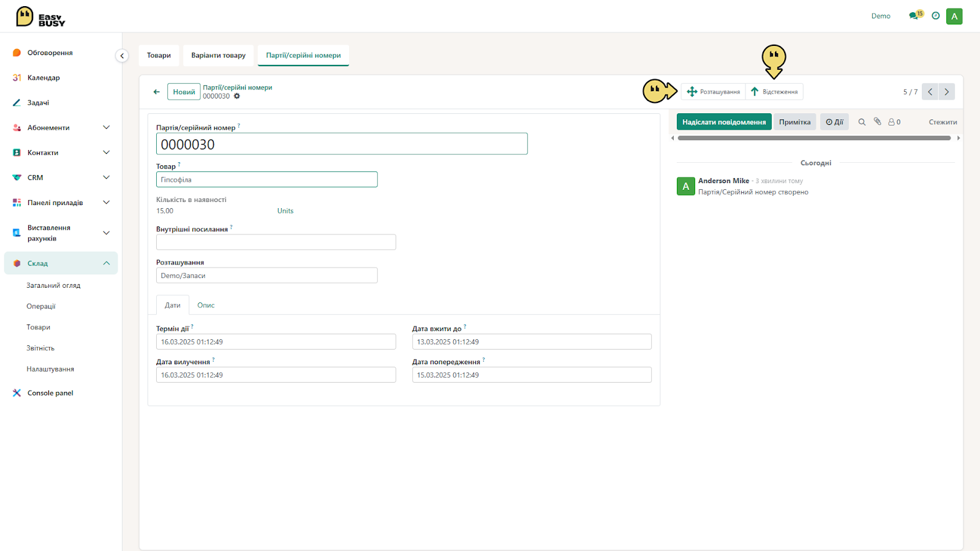
Task: Click the followers icon showing 0
Action: [x=894, y=122]
